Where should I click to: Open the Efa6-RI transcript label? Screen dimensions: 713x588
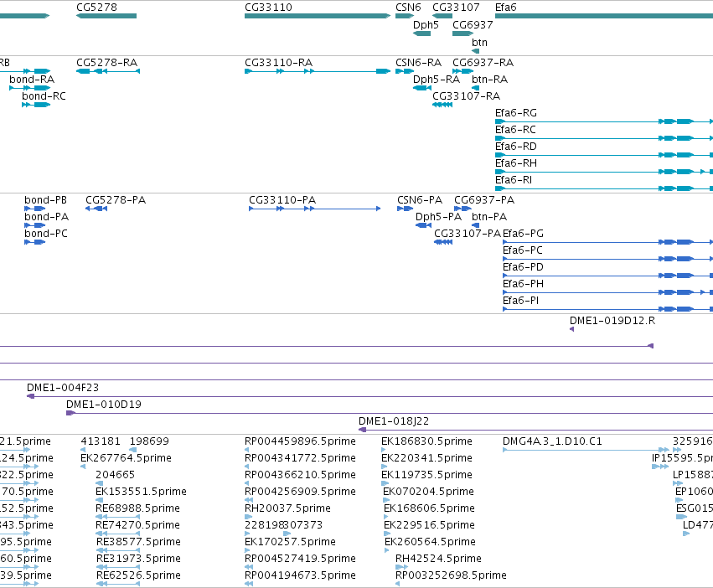(514, 179)
